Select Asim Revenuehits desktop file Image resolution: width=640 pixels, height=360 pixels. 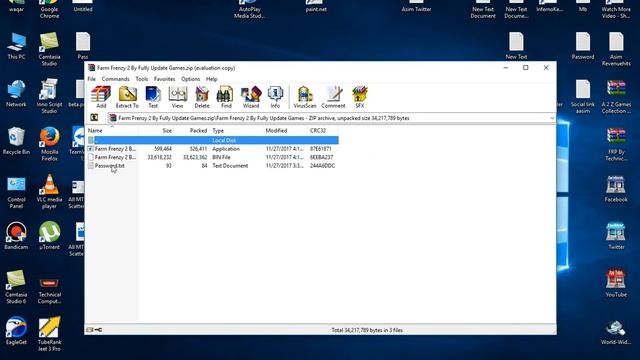pyautogui.click(x=616, y=49)
